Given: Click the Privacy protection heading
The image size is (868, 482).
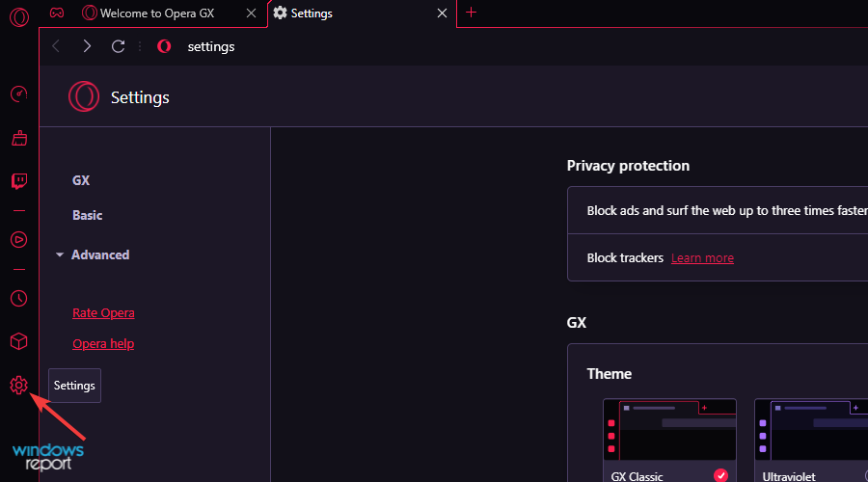Looking at the screenshot, I should (628, 166).
